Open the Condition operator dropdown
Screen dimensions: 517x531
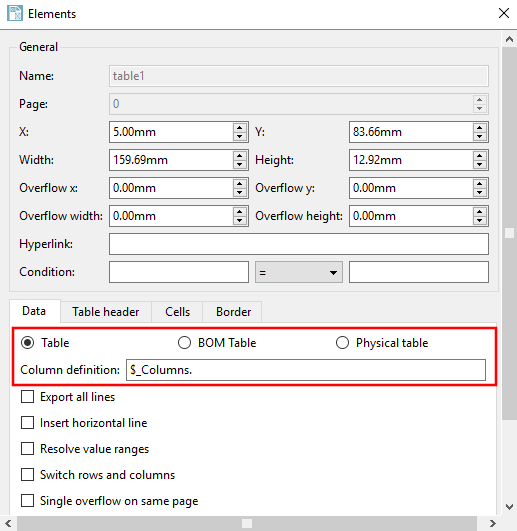299,272
